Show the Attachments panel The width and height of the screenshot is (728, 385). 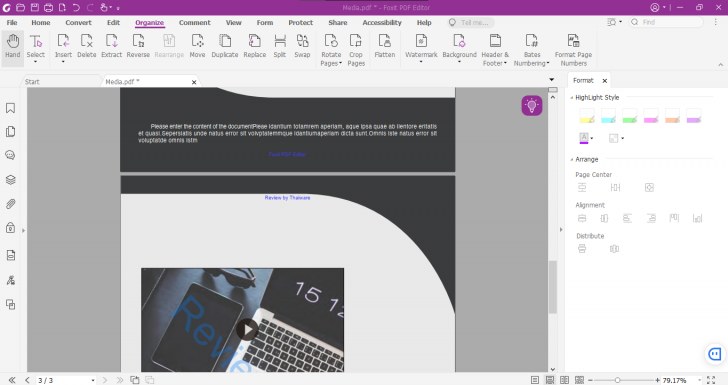(x=10, y=204)
